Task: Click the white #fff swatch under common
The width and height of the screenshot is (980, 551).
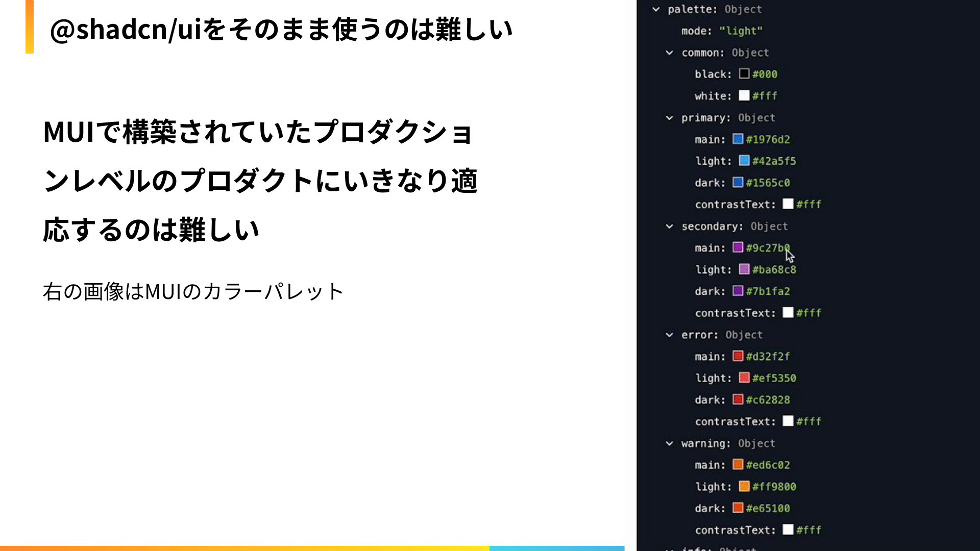Action: click(x=744, y=95)
